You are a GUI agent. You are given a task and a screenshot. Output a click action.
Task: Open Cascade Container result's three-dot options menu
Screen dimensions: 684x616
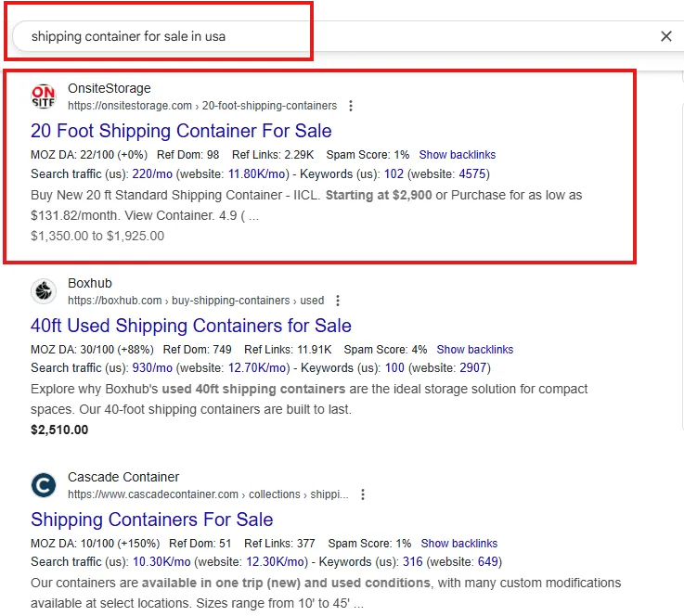(363, 494)
